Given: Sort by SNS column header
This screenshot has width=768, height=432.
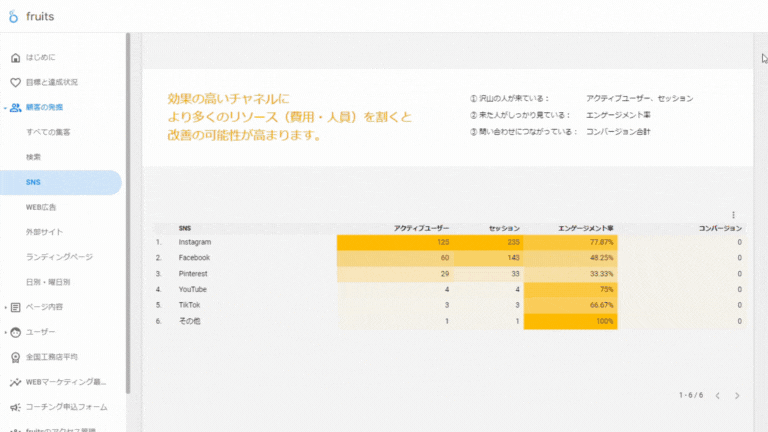Looking at the screenshot, I should (185, 228).
